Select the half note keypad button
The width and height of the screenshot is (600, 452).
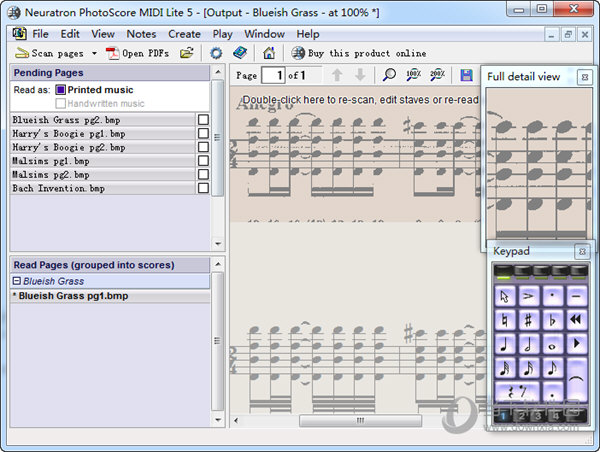(x=528, y=344)
